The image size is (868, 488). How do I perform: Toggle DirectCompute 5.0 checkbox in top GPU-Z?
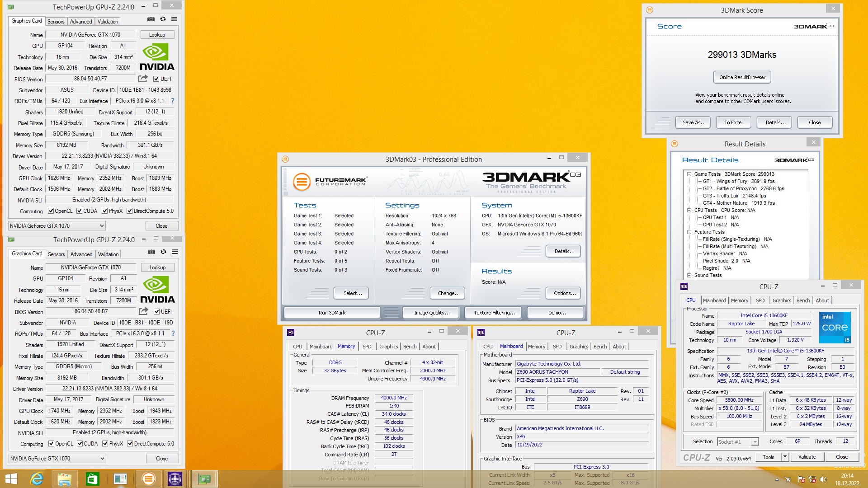tap(130, 211)
